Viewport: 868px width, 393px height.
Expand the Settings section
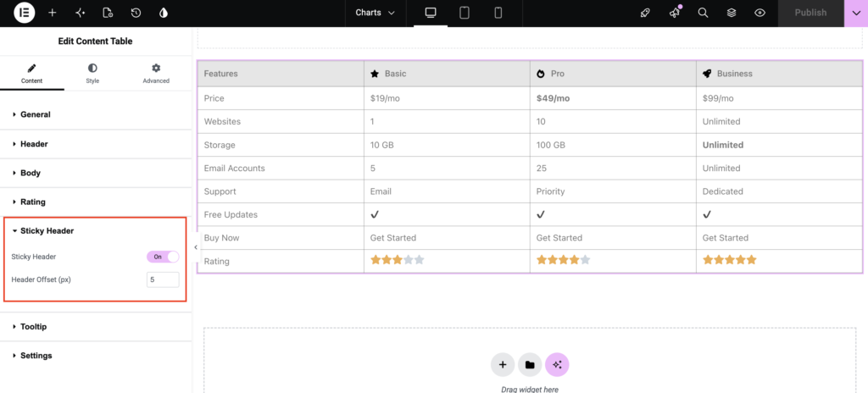pyautogui.click(x=96, y=356)
